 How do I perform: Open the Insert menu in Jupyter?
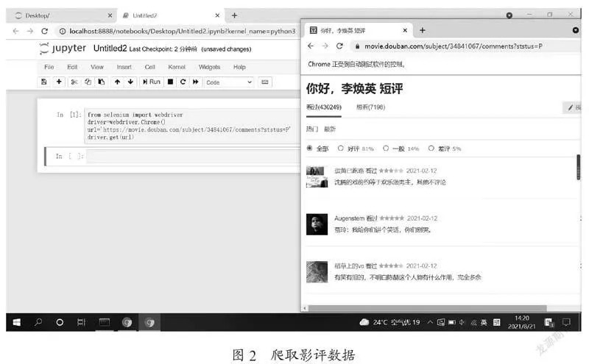[124, 67]
